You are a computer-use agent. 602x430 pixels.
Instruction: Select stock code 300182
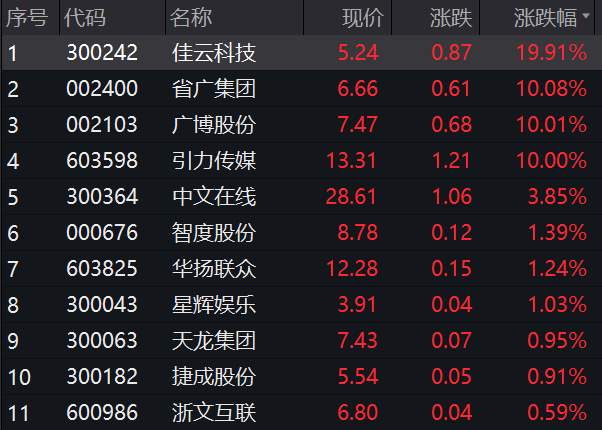click(102, 376)
